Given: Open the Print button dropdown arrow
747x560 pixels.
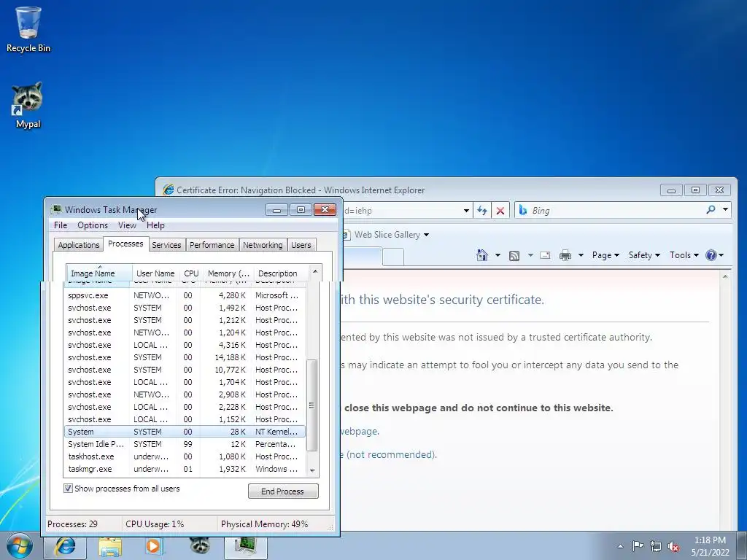Looking at the screenshot, I should pos(581,255).
